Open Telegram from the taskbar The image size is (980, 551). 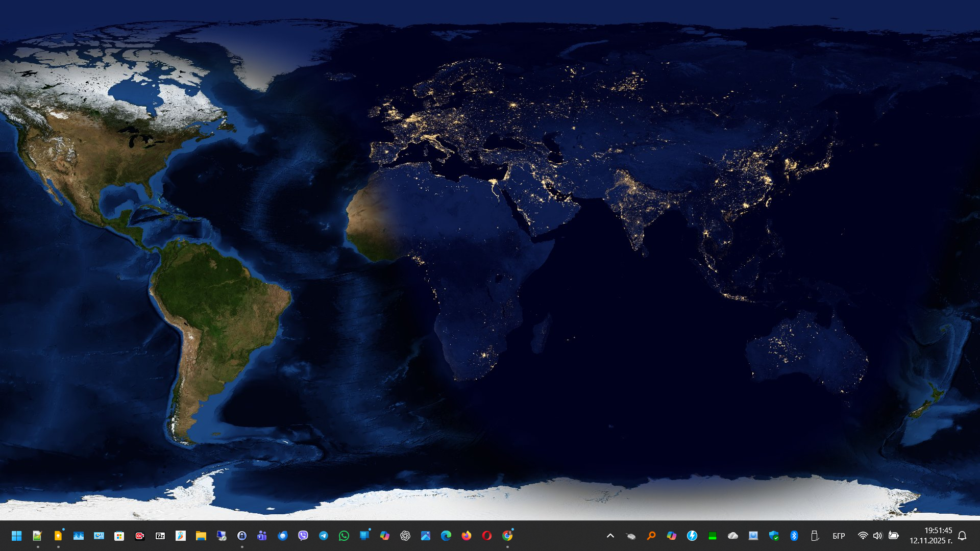point(324,536)
